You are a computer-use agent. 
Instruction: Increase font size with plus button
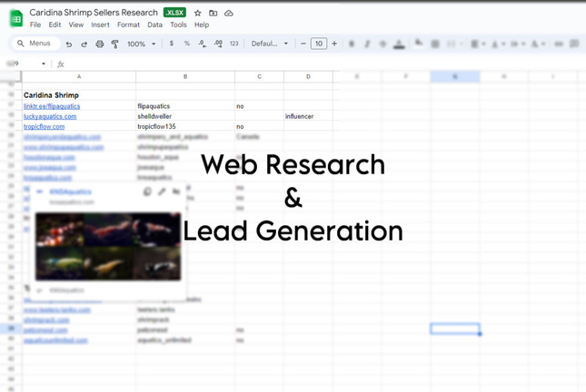pos(334,44)
